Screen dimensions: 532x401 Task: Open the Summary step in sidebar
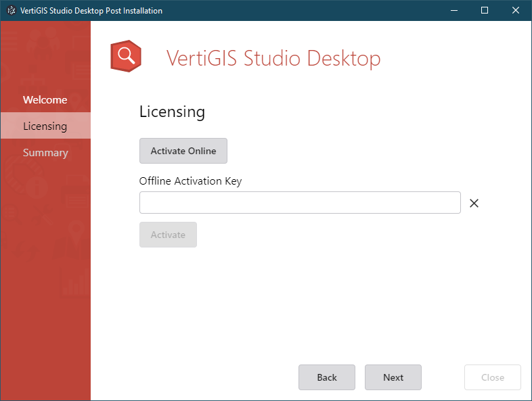(45, 153)
